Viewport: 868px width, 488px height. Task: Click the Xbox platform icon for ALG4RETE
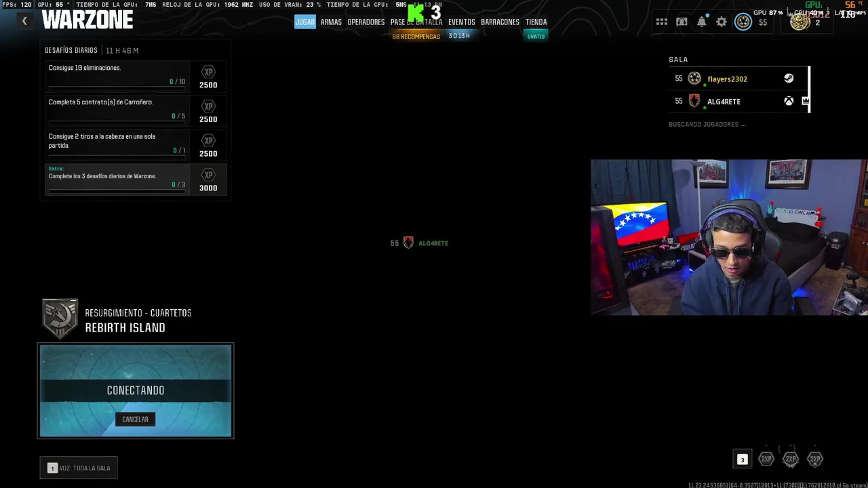(x=789, y=101)
